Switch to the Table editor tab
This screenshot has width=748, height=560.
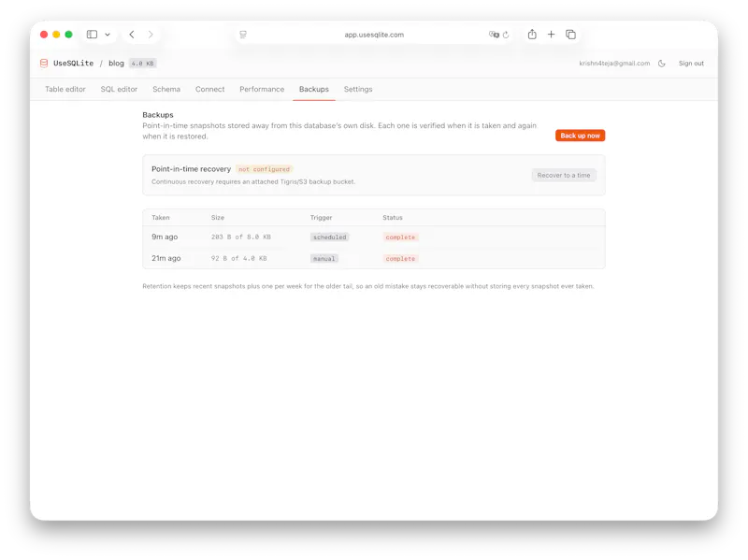pyautogui.click(x=65, y=89)
